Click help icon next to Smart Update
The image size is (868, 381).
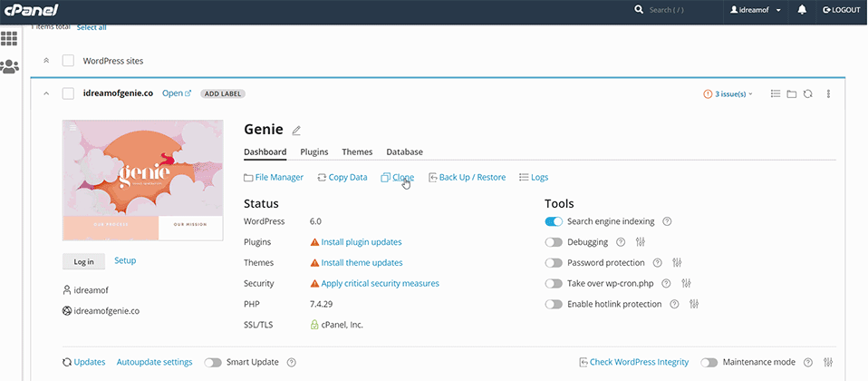point(291,362)
